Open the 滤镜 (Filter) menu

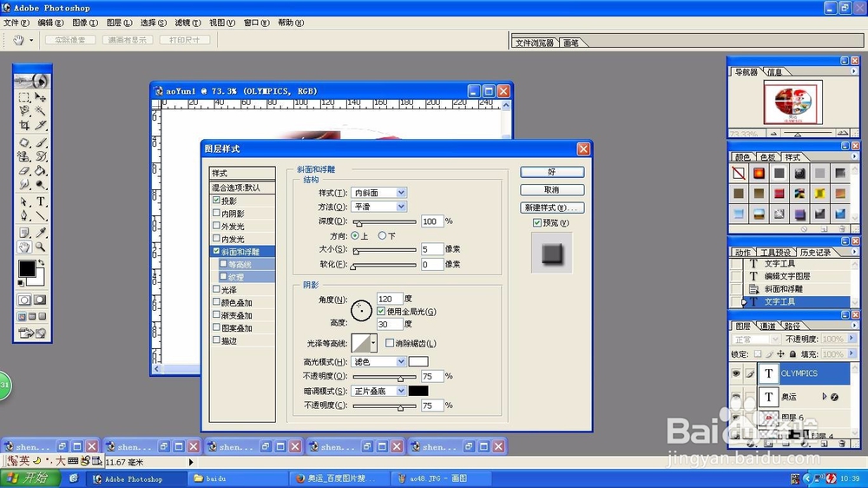187,23
